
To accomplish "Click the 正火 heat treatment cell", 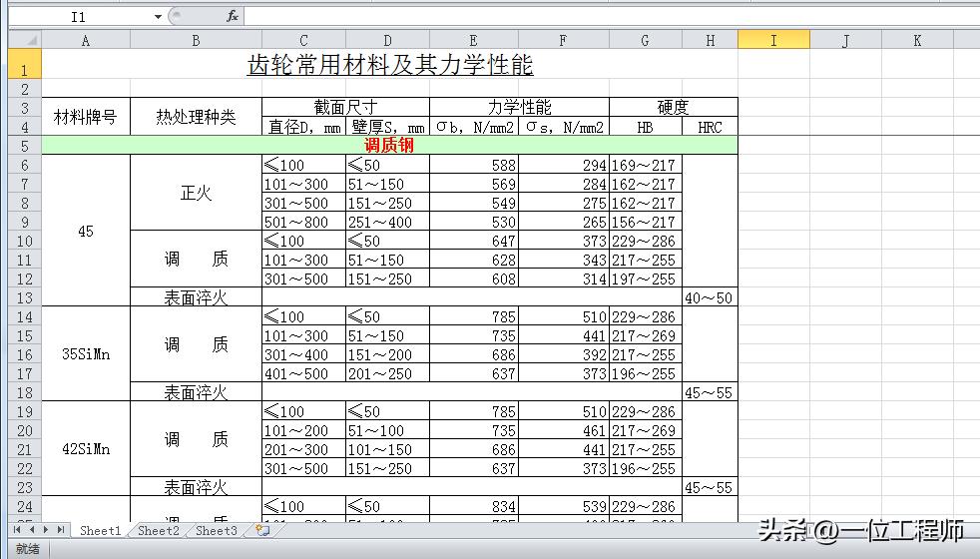I will (196, 193).
